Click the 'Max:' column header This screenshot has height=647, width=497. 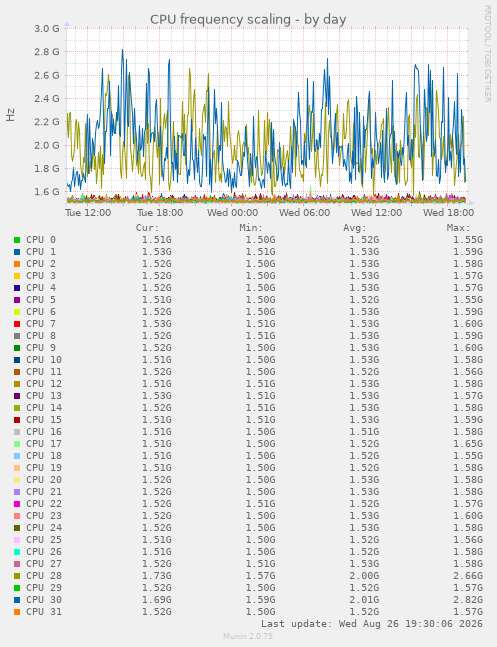click(x=458, y=228)
